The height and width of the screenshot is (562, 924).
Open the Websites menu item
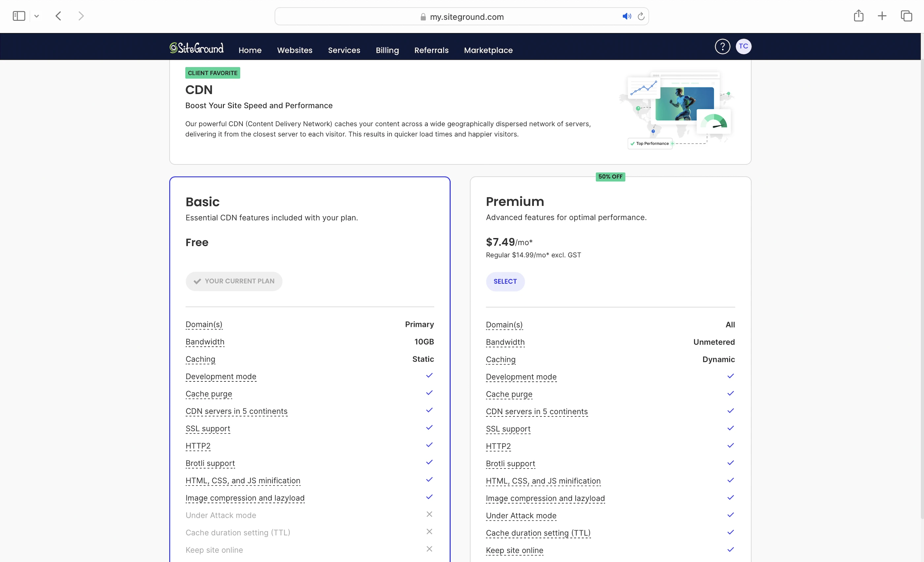294,50
